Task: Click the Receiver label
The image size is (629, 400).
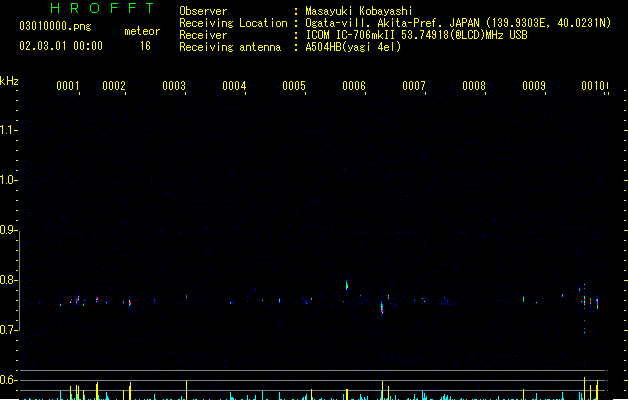Action: [x=203, y=35]
